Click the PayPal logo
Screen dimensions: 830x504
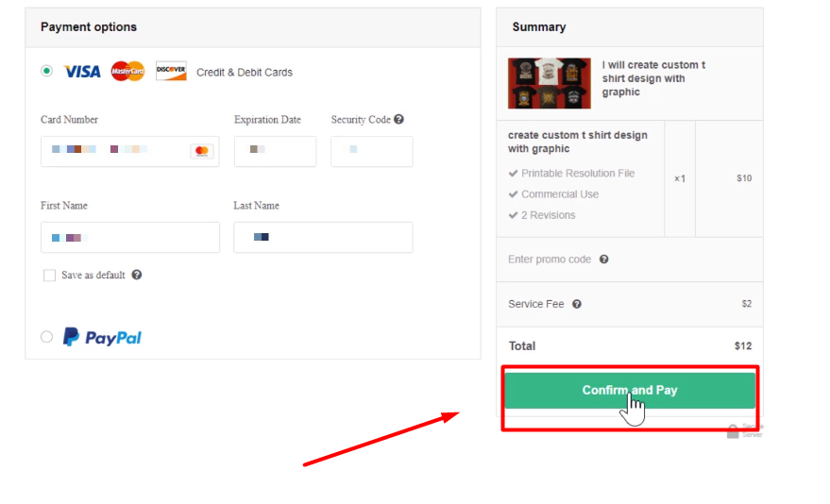click(x=103, y=337)
